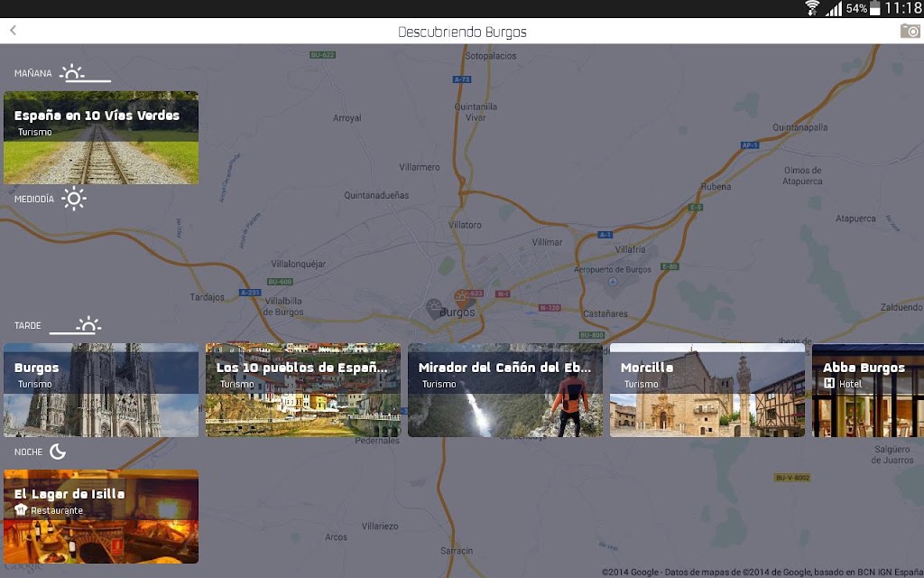The width and height of the screenshot is (924, 578).
Task: Open the camera icon in header
Action: pos(910,31)
